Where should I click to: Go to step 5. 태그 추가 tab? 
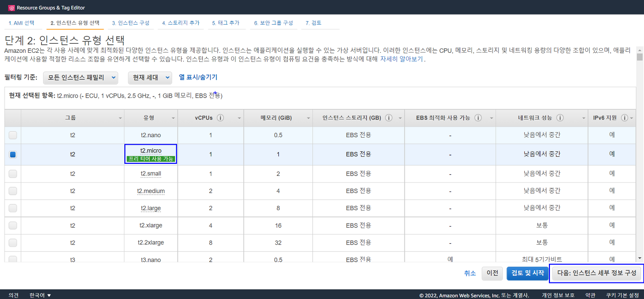[x=225, y=23]
